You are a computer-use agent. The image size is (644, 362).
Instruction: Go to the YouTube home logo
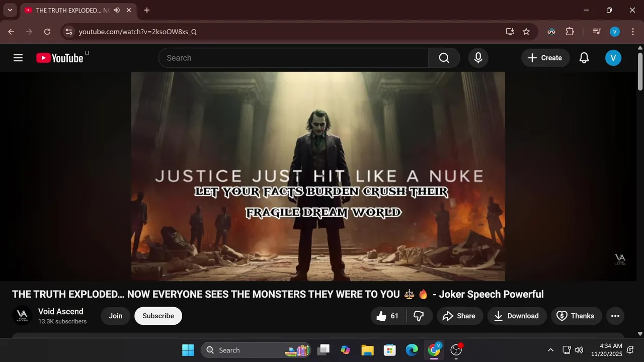60,58
